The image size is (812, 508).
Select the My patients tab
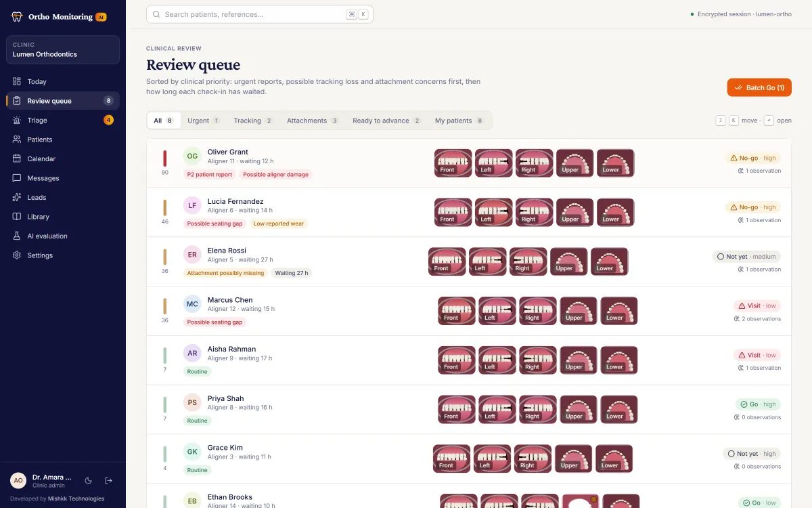(459, 121)
